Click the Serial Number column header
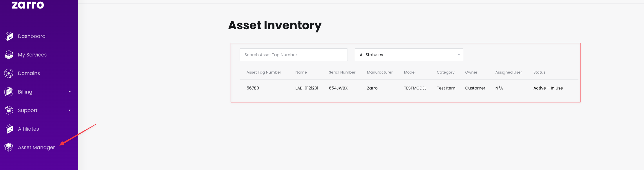 tap(342, 72)
